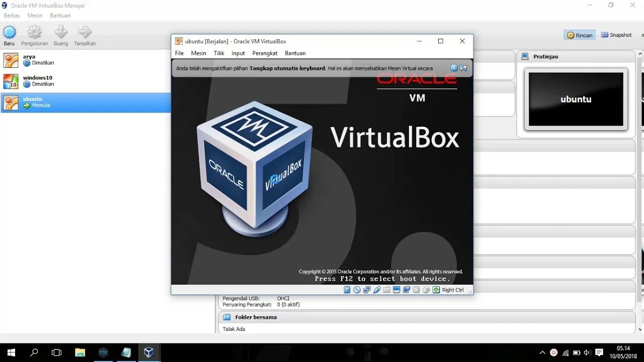Select the ubuntu virtual machine entry
This screenshot has height=362, width=644.
(x=86, y=103)
